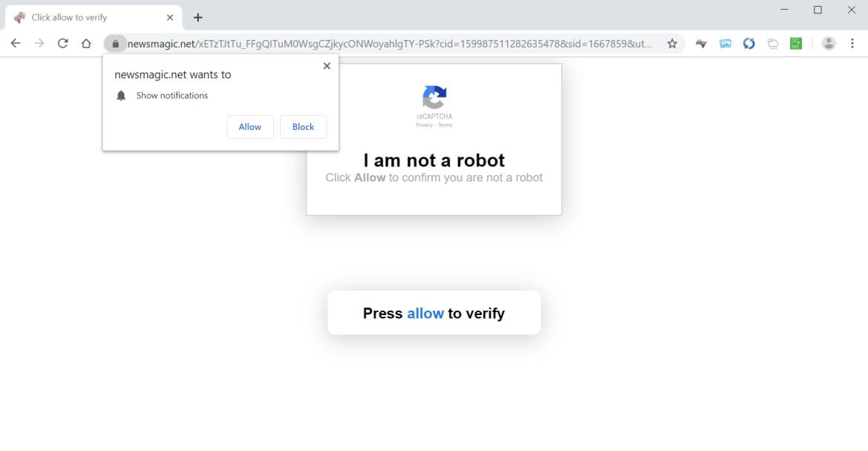The height and width of the screenshot is (451, 868).
Task: Click the 'newsmagic.net wants to' text
Action: tap(173, 75)
